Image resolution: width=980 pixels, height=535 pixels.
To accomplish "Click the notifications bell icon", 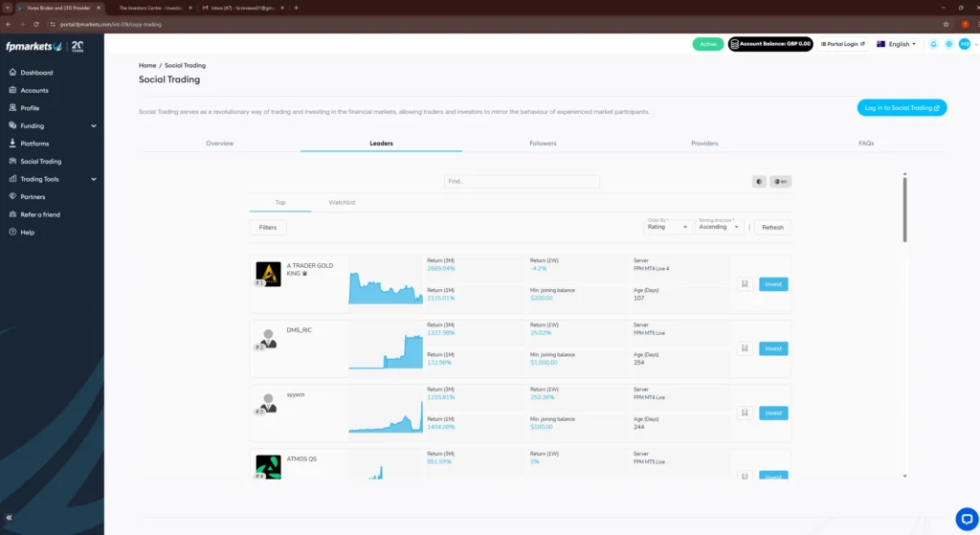I will pyautogui.click(x=933, y=44).
